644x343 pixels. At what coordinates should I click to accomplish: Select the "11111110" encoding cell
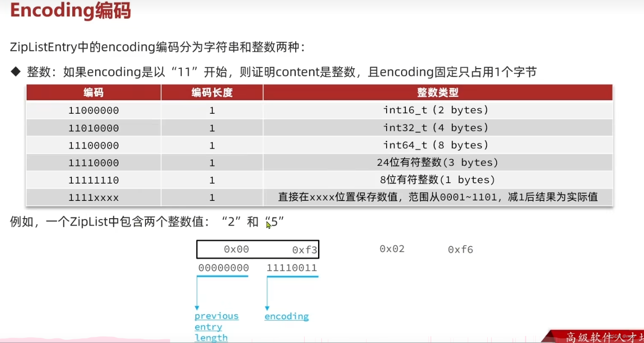click(93, 180)
